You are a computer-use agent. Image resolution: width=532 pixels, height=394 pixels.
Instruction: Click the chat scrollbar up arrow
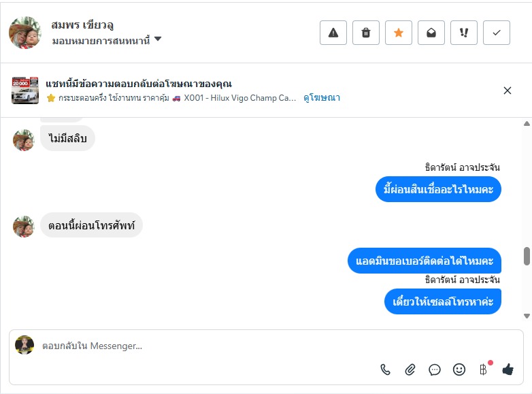coord(527,124)
